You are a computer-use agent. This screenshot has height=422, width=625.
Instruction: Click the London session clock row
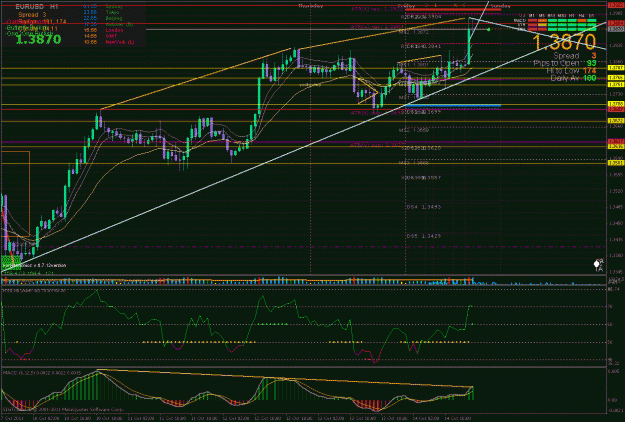click(104, 30)
